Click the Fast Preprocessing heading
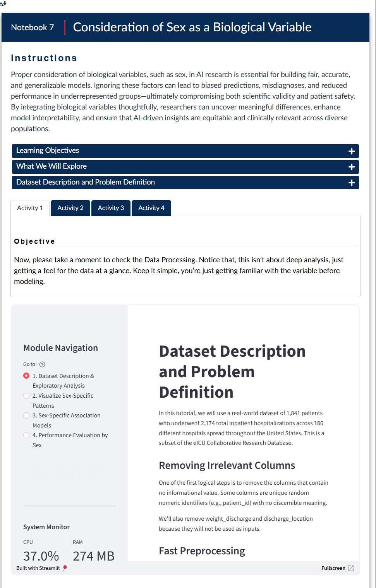Screen dimensions: 376x588 coord(202,551)
